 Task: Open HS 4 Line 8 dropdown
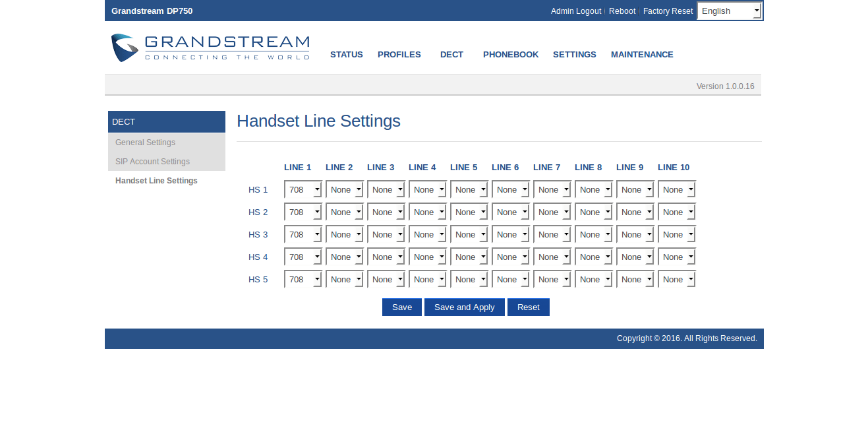point(593,257)
